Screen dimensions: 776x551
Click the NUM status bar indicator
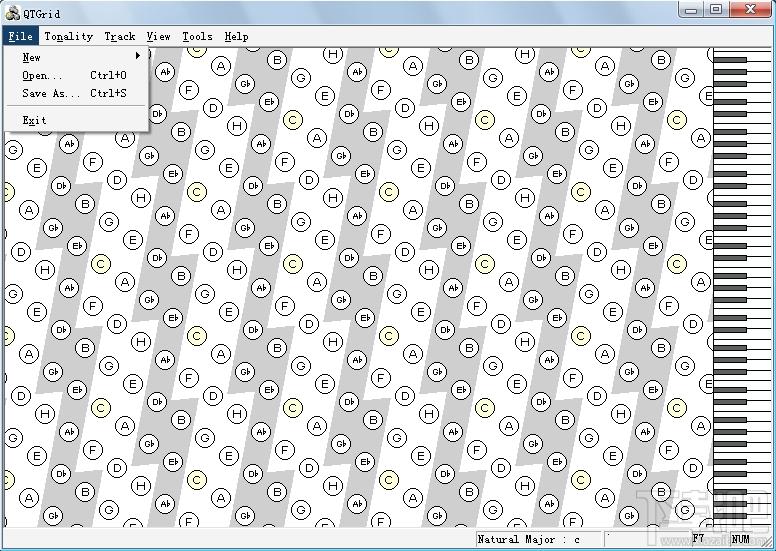[740, 539]
